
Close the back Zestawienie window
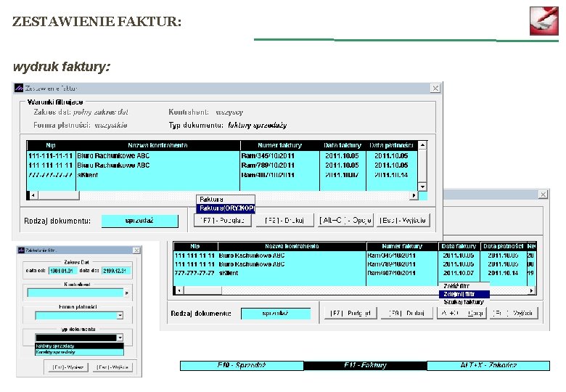543,195
